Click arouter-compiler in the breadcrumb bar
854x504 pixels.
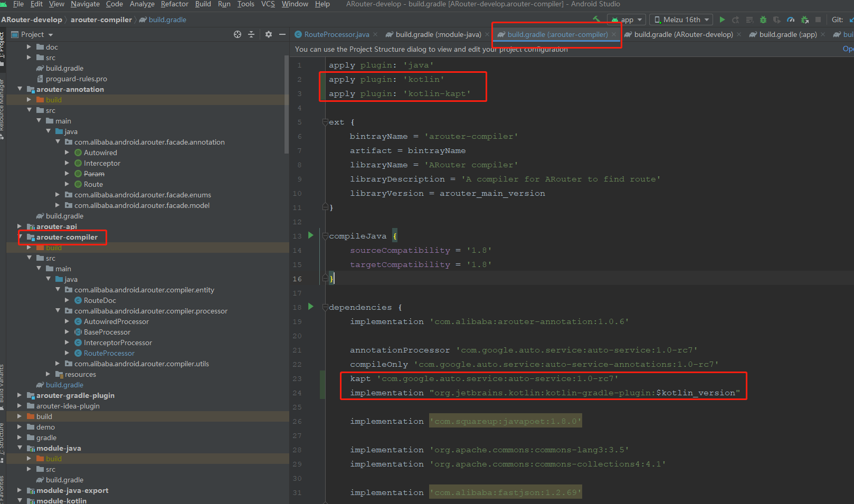(x=101, y=20)
